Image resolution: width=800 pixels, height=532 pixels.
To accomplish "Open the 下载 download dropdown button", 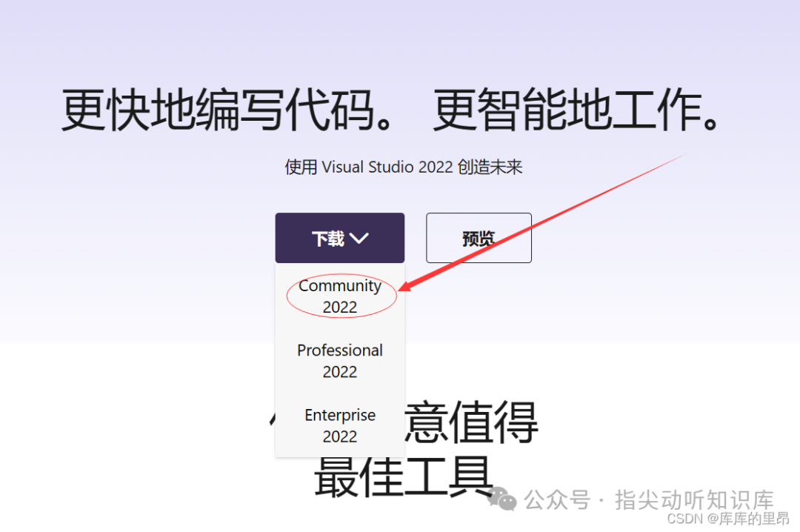I will pos(340,238).
